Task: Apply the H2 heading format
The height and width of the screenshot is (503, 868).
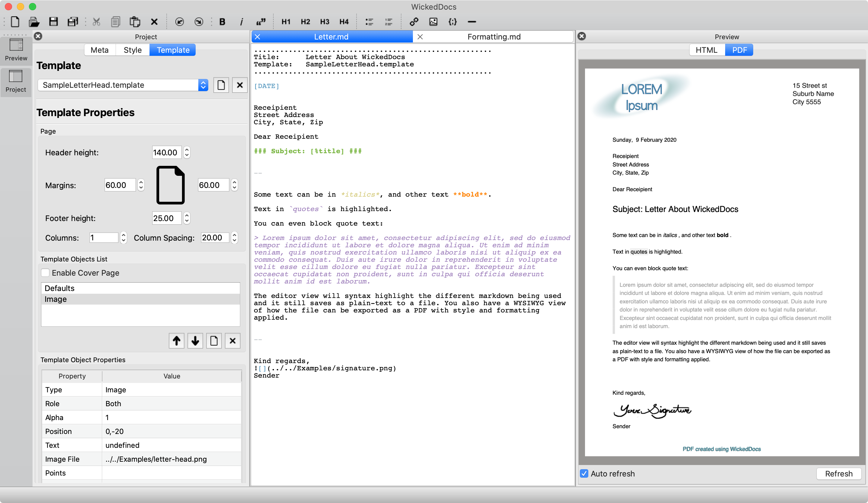Action: [x=305, y=22]
